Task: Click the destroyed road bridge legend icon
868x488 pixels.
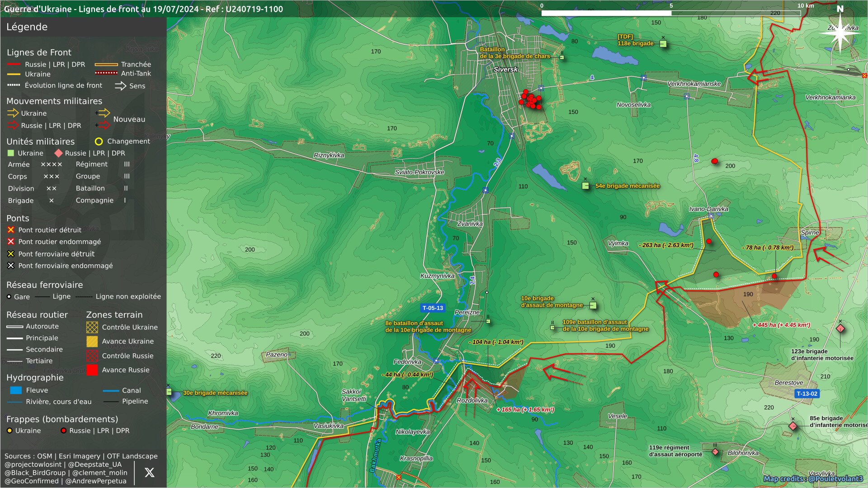Action: (11, 230)
